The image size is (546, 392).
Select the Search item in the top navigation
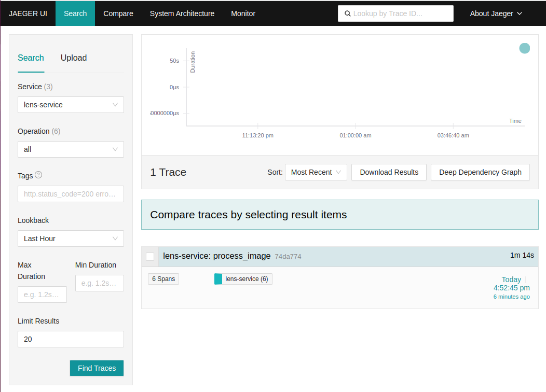point(75,13)
